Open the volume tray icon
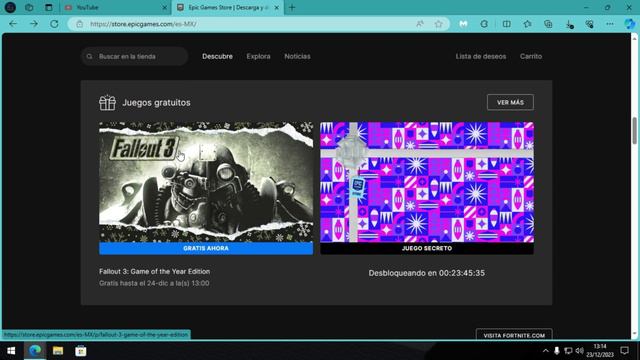Viewport: 640px width, 360px height. [580, 351]
